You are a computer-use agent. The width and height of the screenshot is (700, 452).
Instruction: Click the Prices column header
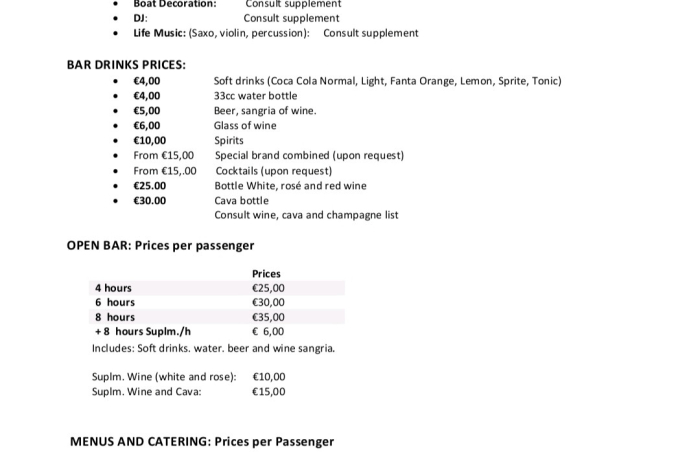266,273
